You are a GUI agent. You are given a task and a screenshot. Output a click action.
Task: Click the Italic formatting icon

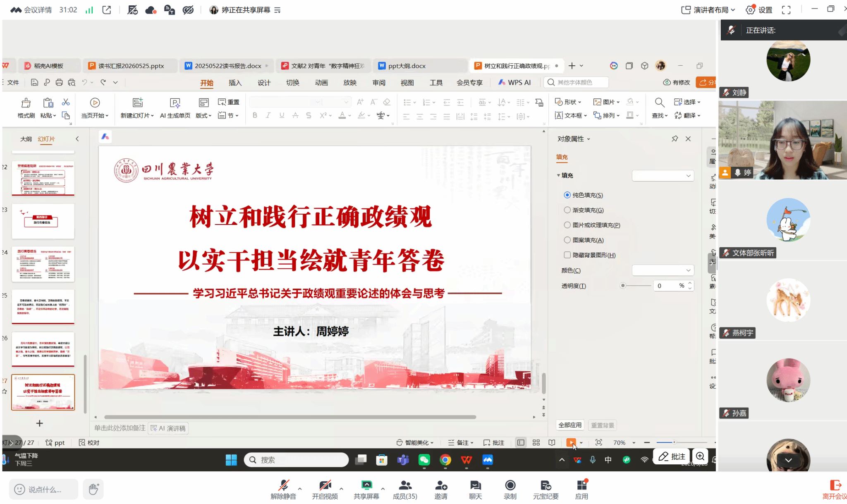tap(268, 115)
